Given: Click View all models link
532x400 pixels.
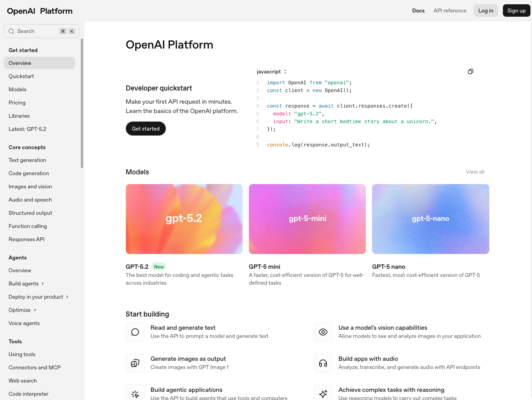Looking at the screenshot, I should tap(475, 172).
